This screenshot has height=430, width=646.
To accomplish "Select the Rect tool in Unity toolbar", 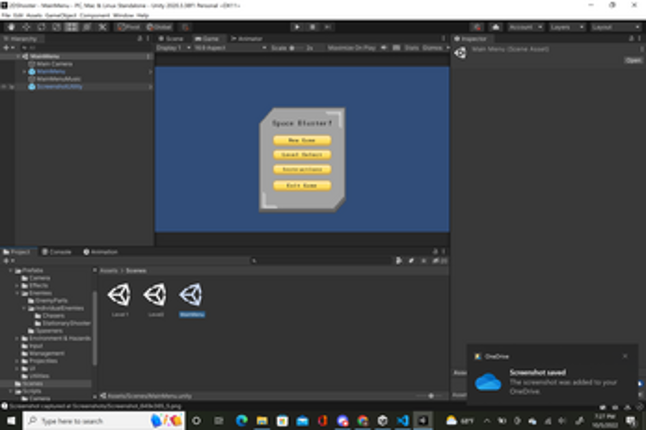I will click(x=72, y=27).
